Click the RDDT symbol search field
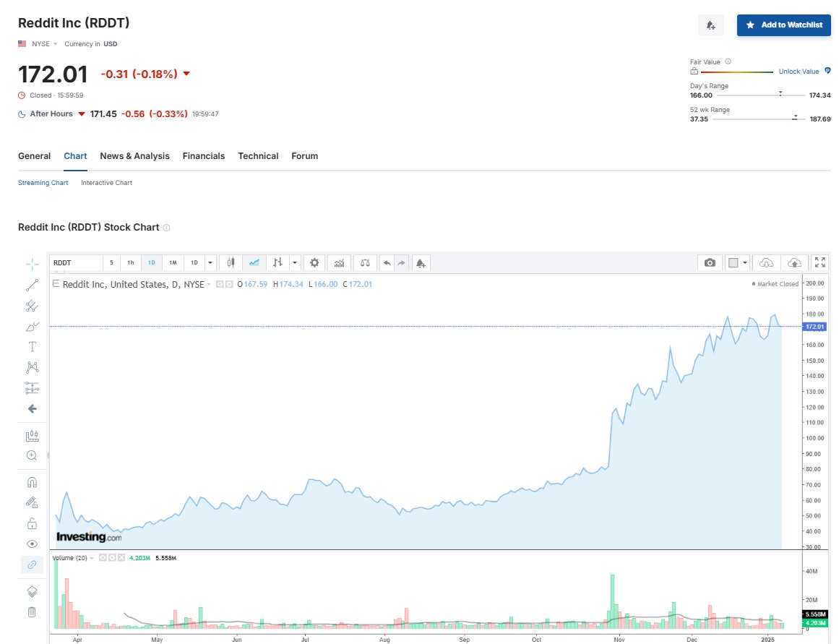This screenshot has width=839, height=644. [76, 263]
